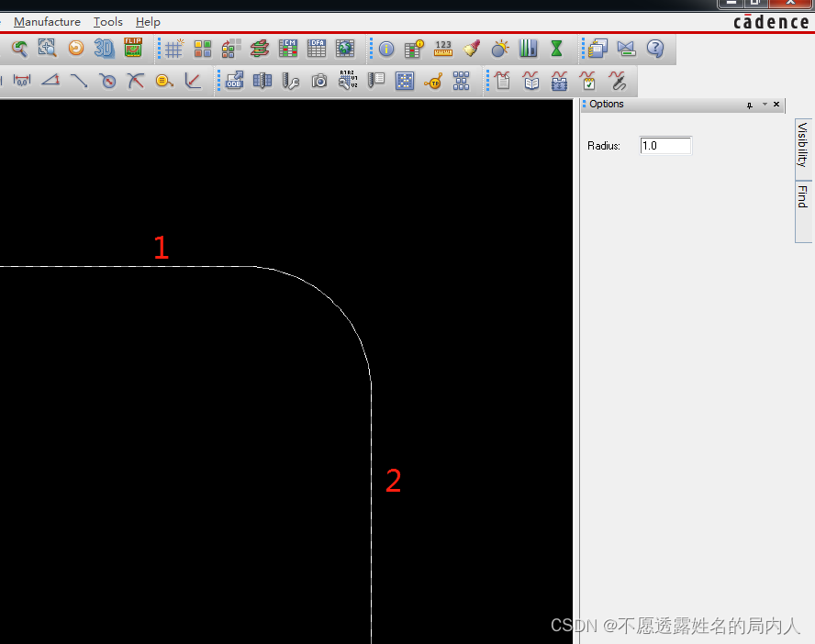Select the diametral dimension circle icon
This screenshot has height=644, width=815.
107,81
